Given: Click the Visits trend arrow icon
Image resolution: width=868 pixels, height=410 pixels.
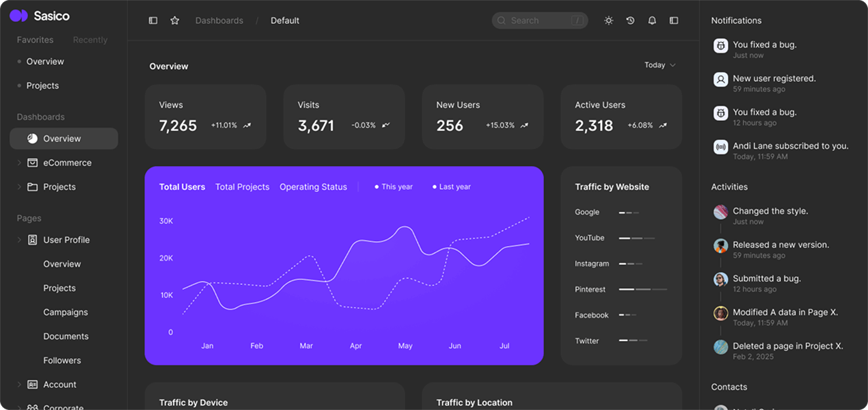Looking at the screenshot, I should [x=385, y=126].
